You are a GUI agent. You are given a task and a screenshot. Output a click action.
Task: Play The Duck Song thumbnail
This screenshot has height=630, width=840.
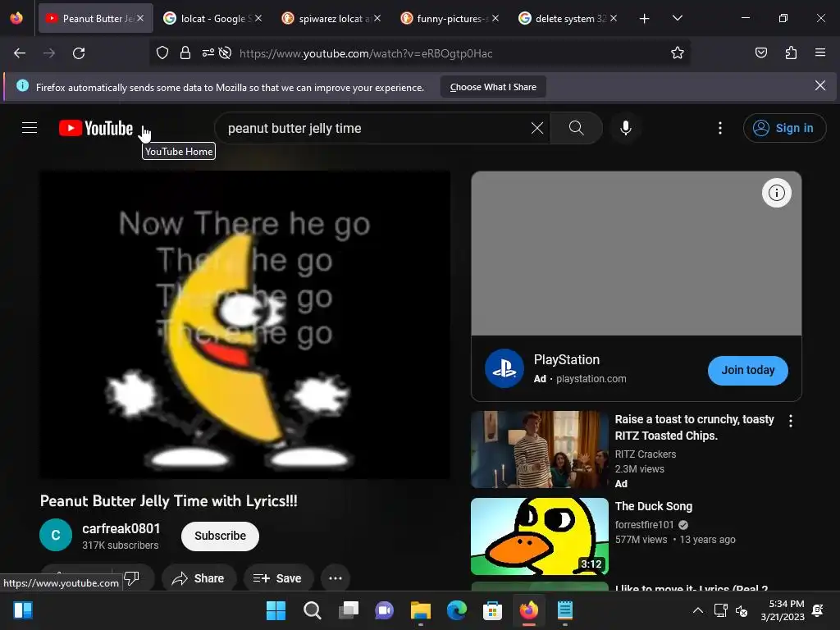click(x=540, y=536)
